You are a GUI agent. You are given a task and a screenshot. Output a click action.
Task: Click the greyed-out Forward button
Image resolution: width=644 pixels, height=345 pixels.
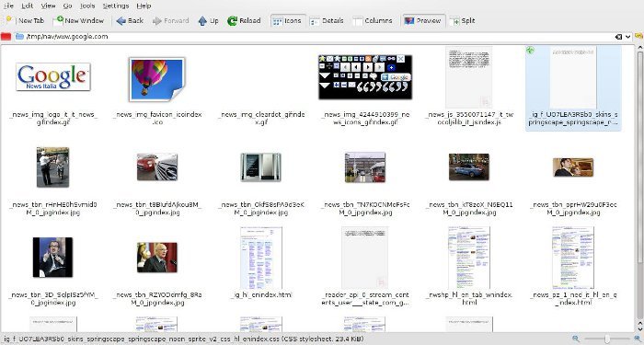pos(170,20)
